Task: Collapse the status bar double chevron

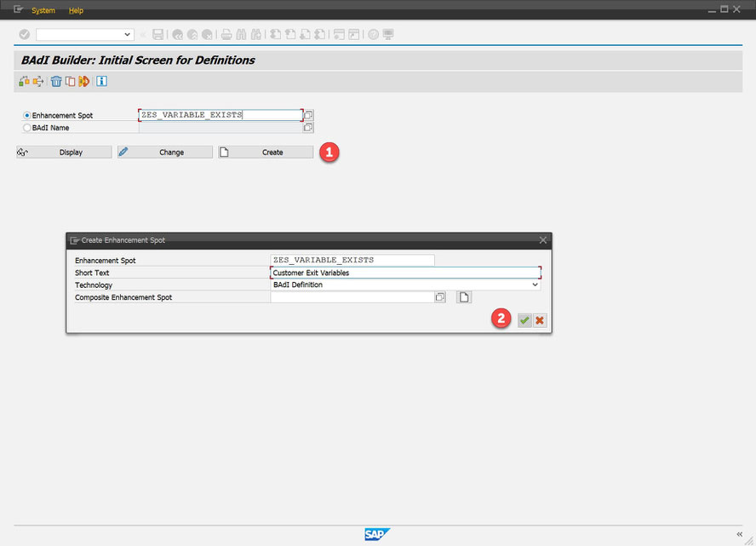Action: (739, 534)
